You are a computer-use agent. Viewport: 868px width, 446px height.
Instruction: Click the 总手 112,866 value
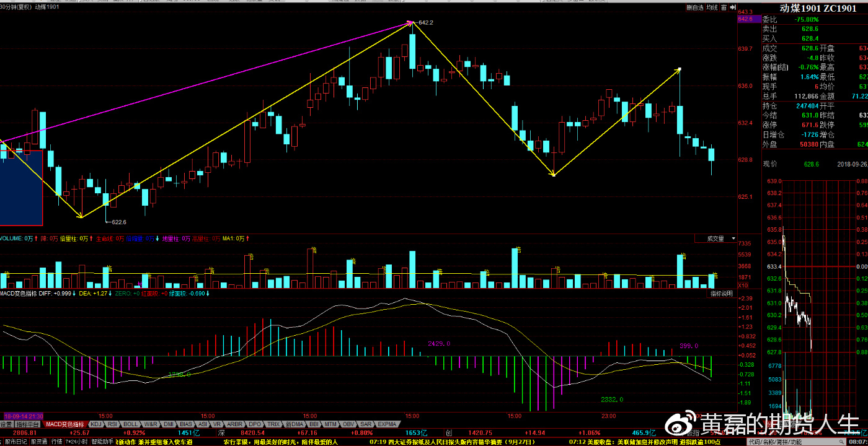[x=807, y=96]
